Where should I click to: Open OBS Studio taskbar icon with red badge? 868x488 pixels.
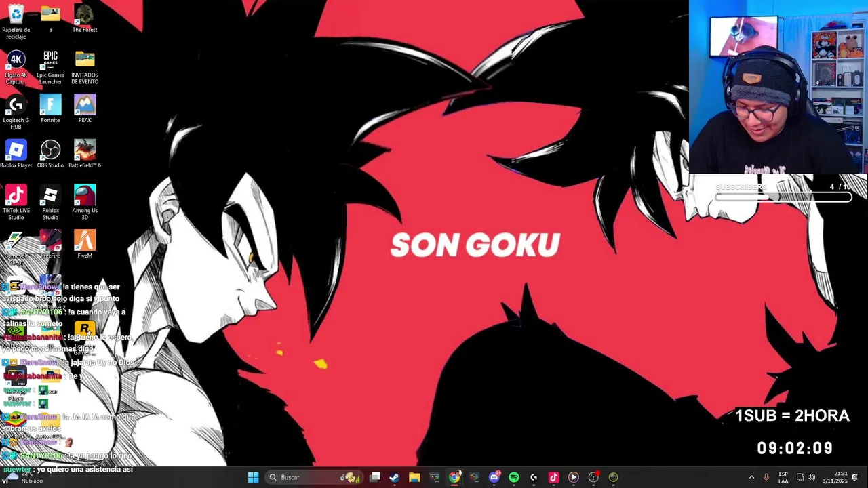pyautogui.click(x=593, y=477)
